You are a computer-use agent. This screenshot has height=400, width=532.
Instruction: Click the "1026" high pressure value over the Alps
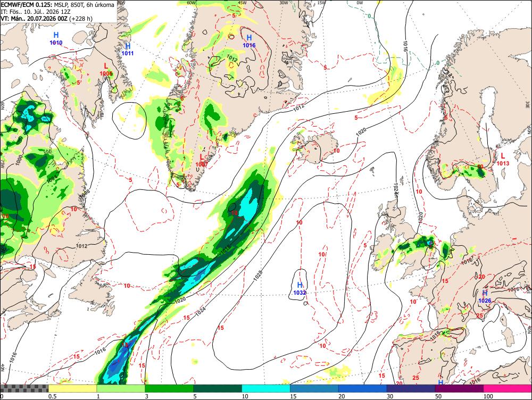click(x=485, y=301)
